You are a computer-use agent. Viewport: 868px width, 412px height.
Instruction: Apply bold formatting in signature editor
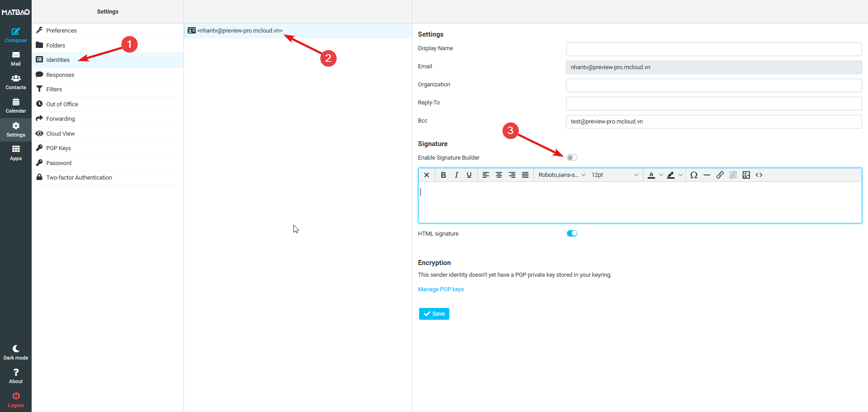pyautogui.click(x=443, y=175)
